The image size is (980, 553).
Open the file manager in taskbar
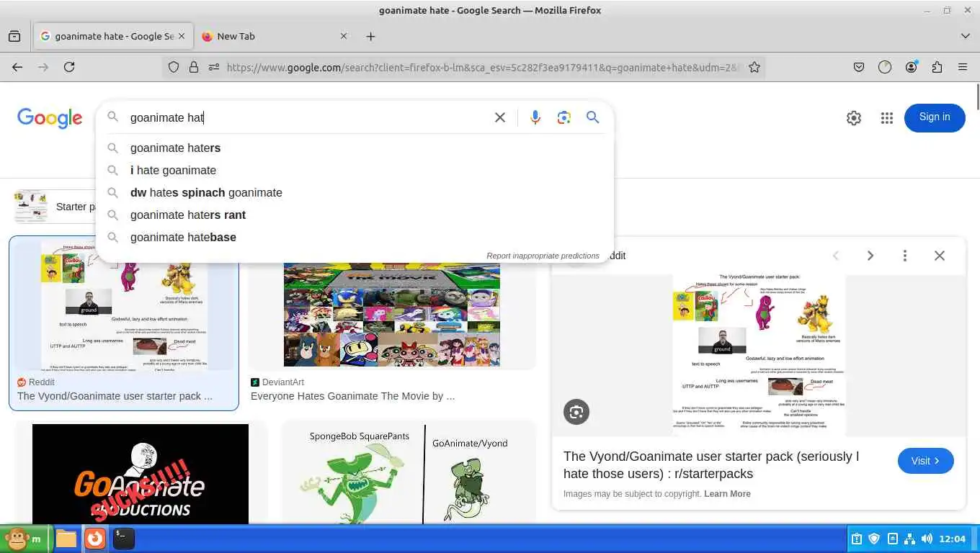pos(66,539)
